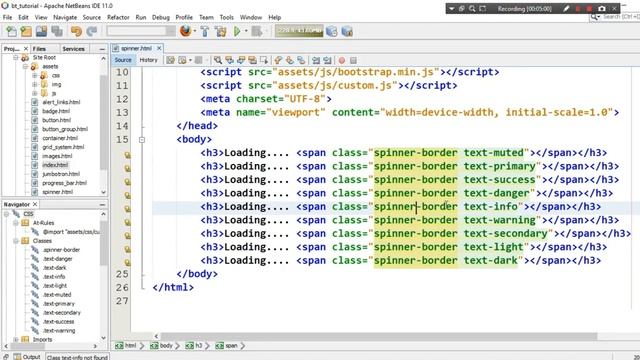Select the spinner.html editor tab
The image size is (640, 360).
(x=136, y=48)
